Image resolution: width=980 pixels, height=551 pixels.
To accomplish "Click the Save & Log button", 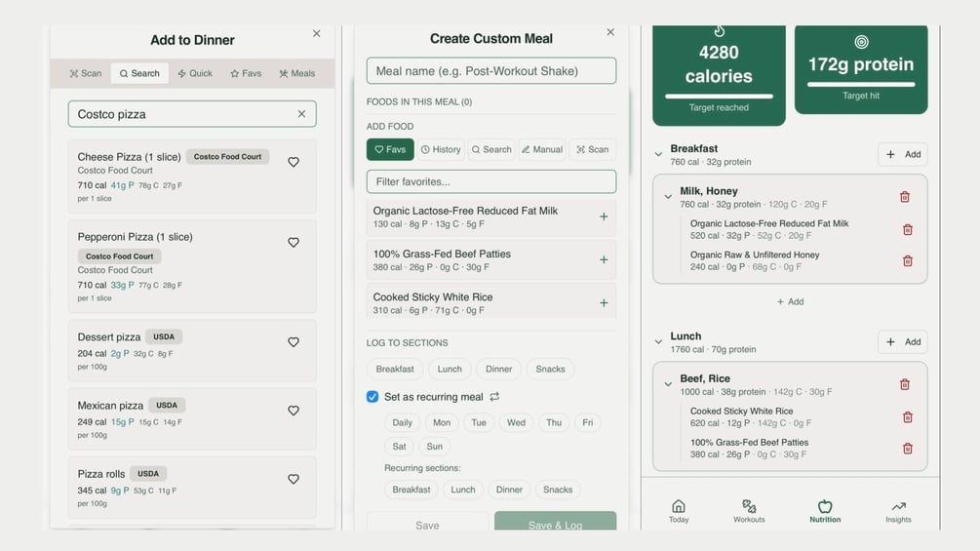I will coord(555,523).
